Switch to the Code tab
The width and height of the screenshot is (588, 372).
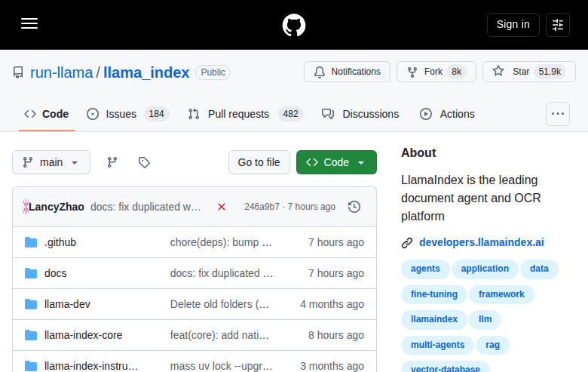point(47,114)
